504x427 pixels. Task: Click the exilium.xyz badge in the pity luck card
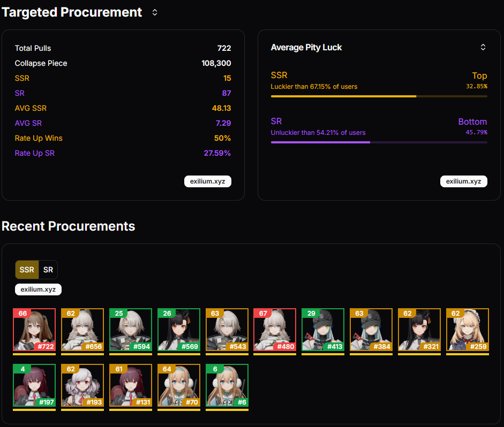(463, 181)
